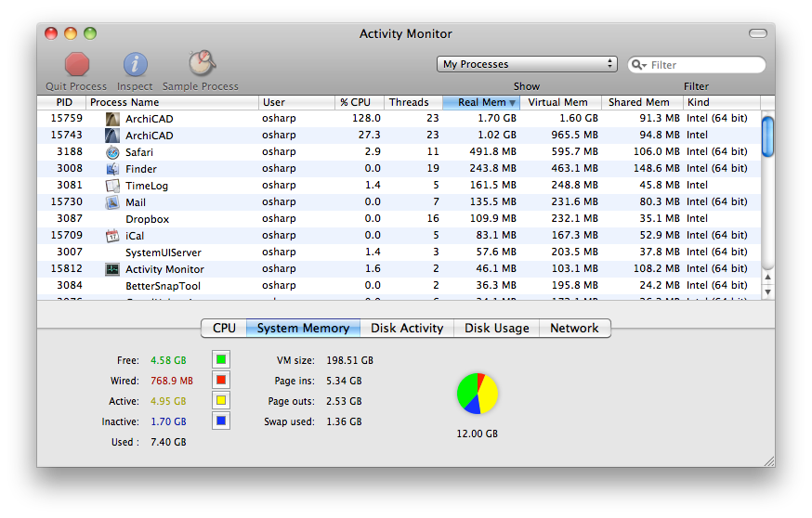This screenshot has height=518, width=812.
Task: Sort by % CPU column header
Action: click(360, 102)
